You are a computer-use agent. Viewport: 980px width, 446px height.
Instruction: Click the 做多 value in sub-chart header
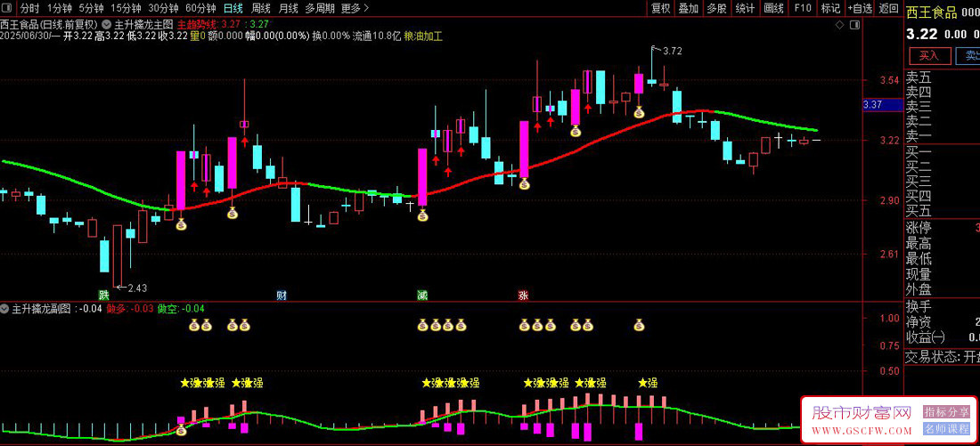tap(130, 309)
